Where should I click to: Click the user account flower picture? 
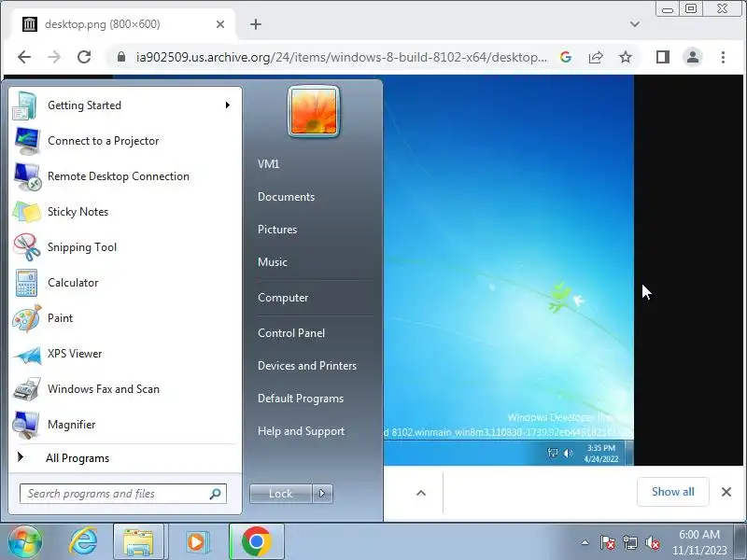click(x=314, y=111)
